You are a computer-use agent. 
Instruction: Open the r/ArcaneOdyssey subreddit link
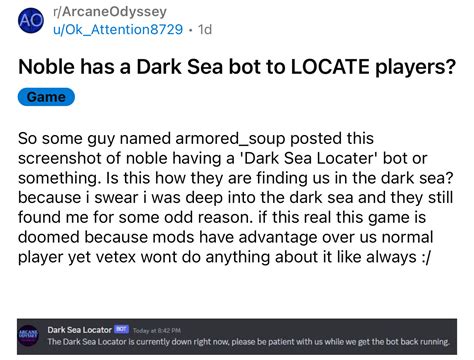pyautogui.click(x=110, y=12)
